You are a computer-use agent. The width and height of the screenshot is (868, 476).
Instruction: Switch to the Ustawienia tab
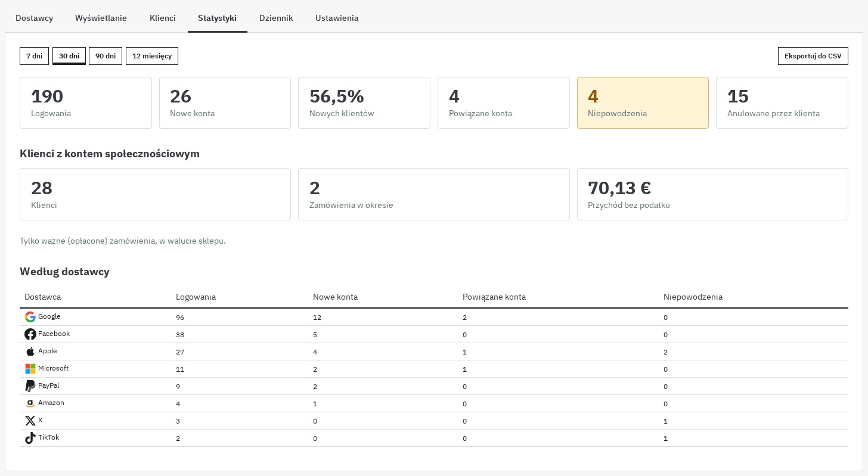pos(337,18)
